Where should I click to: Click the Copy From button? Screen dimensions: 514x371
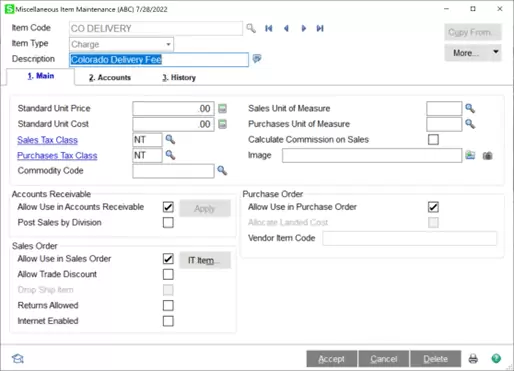[x=473, y=32]
